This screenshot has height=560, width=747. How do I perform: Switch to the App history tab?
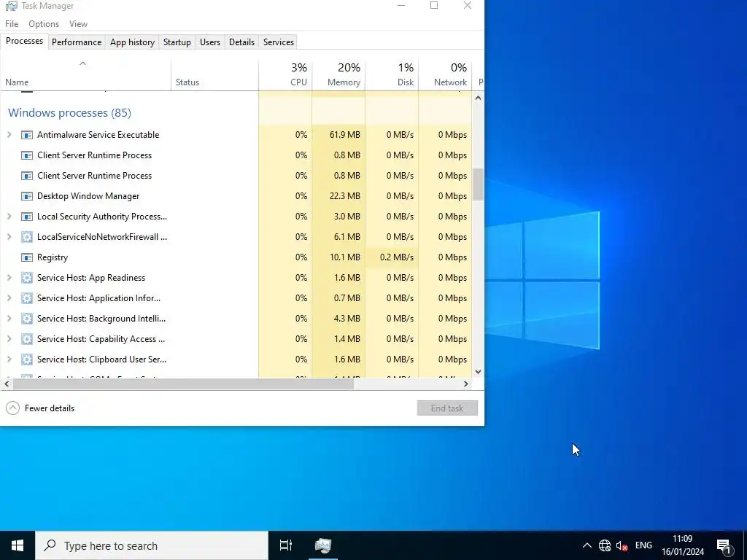pos(133,42)
